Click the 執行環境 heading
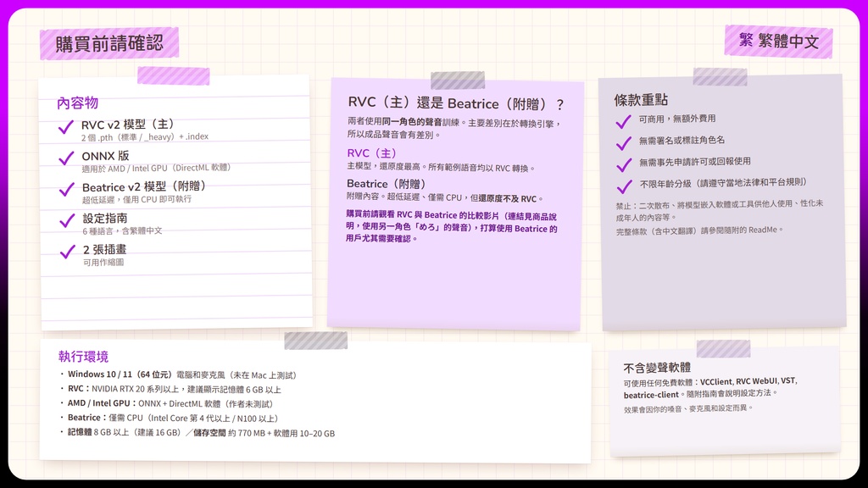868x488 pixels. pos(84,357)
